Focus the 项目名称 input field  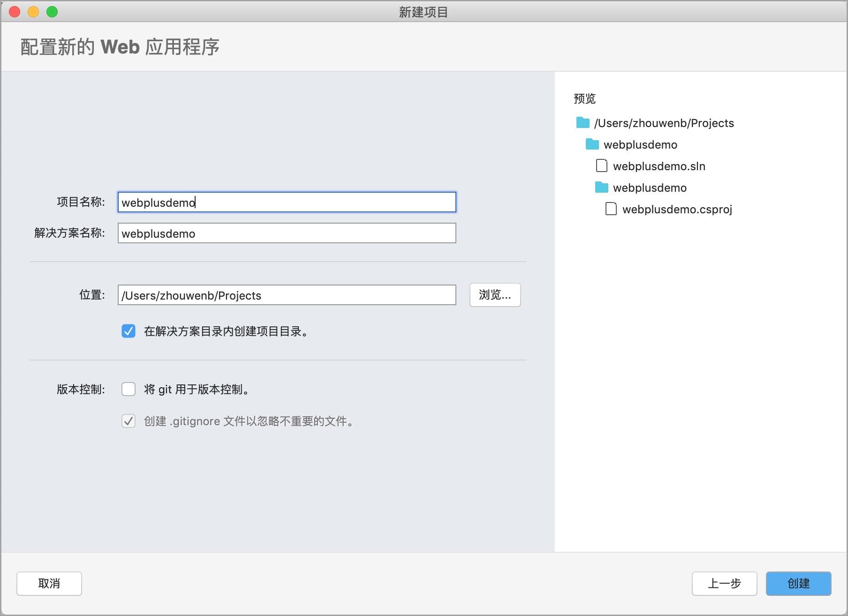(x=287, y=202)
